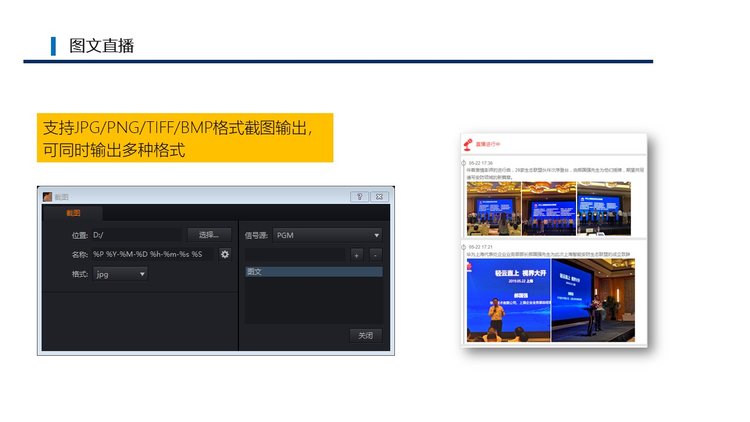Click the clock icon next to 05-22 17:21
The image size is (750, 422).
[x=463, y=247]
